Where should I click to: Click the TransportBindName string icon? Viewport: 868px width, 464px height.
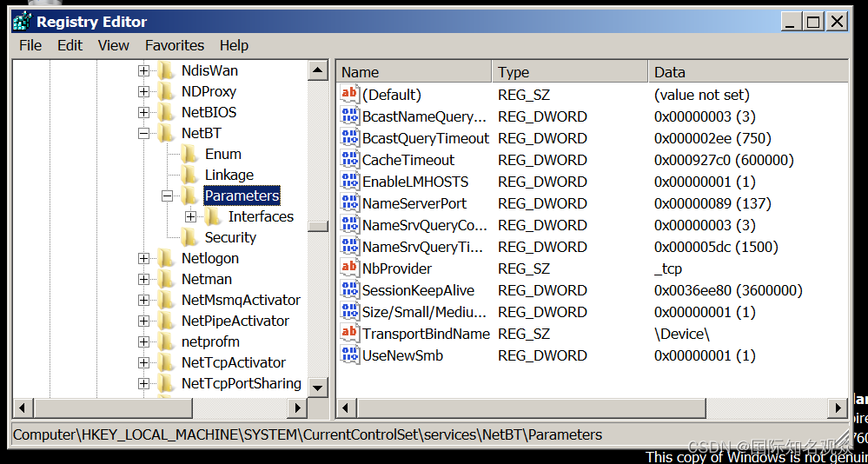(349, 334)
